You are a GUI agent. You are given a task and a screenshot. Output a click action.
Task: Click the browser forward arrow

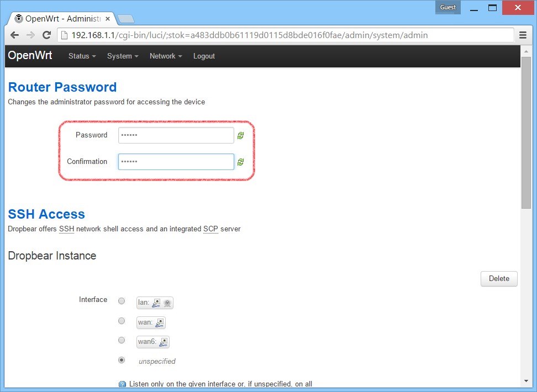click(x=30, y=35)
